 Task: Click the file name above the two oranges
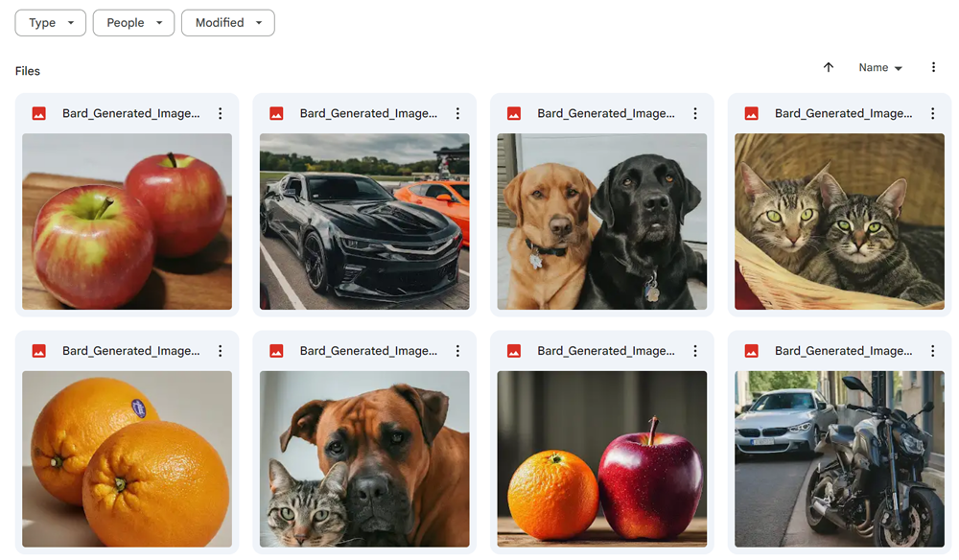[130, 350]
